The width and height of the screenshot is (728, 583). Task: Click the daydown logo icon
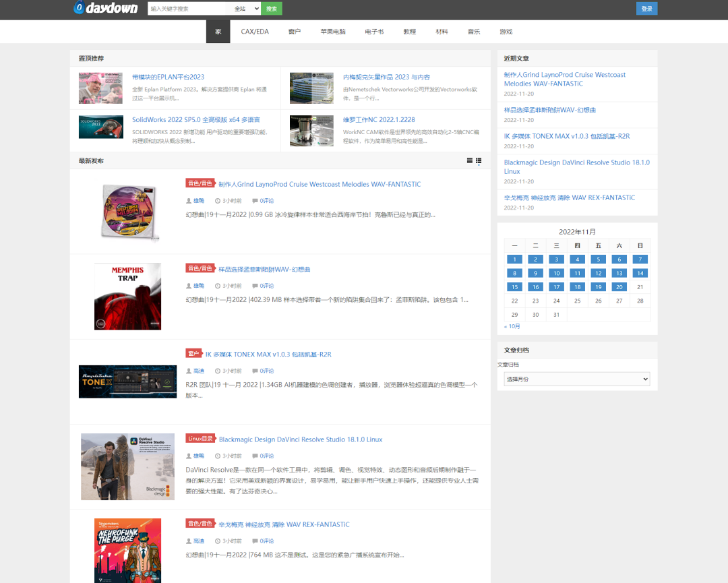pos(79,8)
